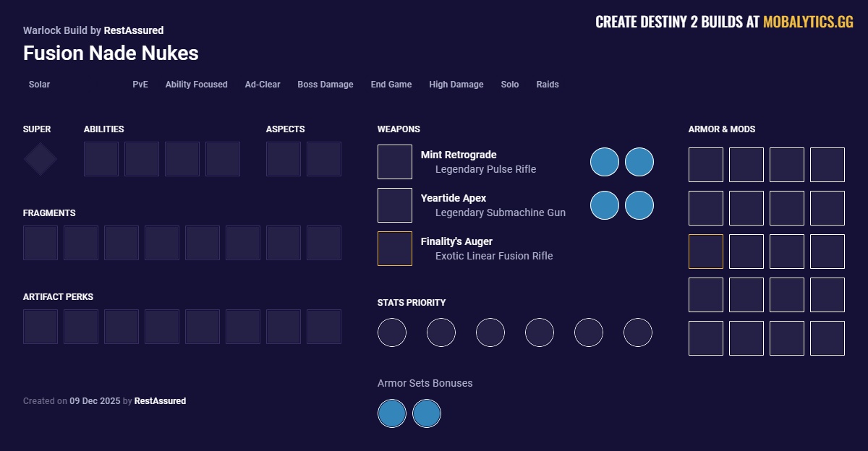The image size is (868, 451).
Task: Click the first Stats Priority circle
Action: (x=392, y=332)
